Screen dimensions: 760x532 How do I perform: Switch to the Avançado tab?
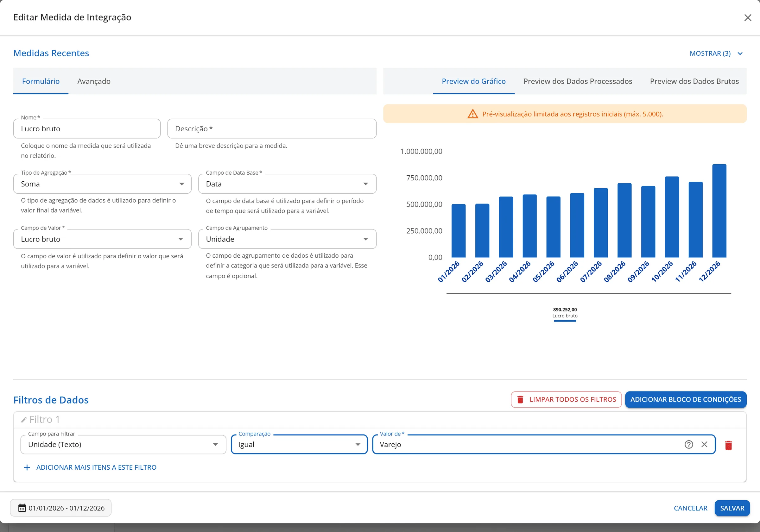(x=94, y=81)
